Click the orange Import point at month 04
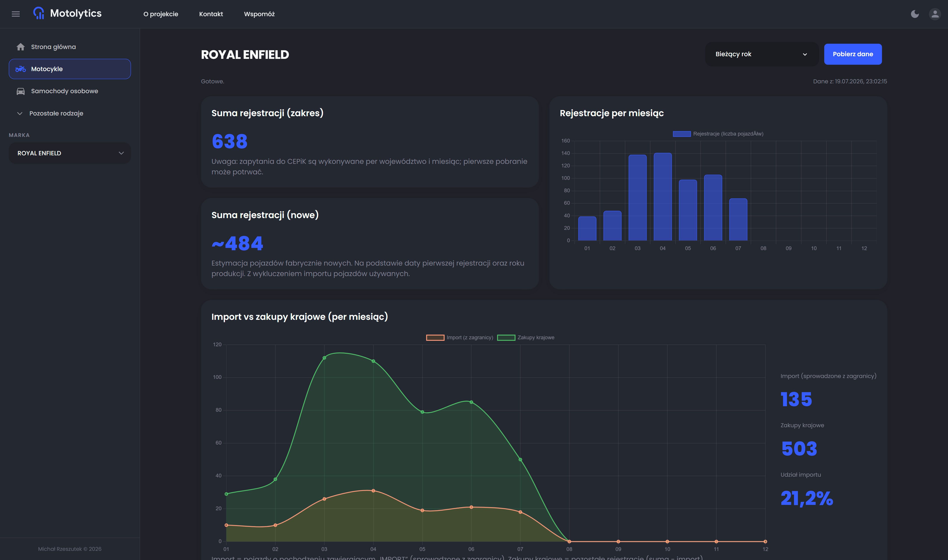The height and width of the screenshot is (560, 948). tap(373, 491)
